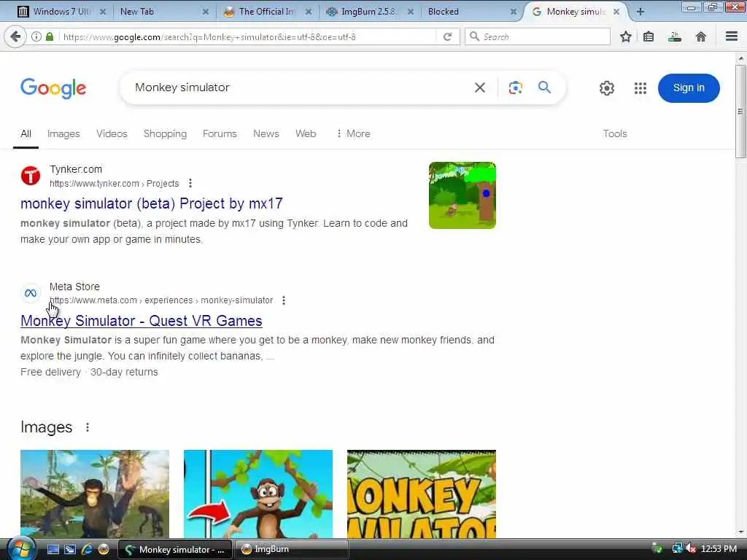The height and width of the screenshot is (560, 747).
Task: Select the All search filter
Action: point(26,134)
